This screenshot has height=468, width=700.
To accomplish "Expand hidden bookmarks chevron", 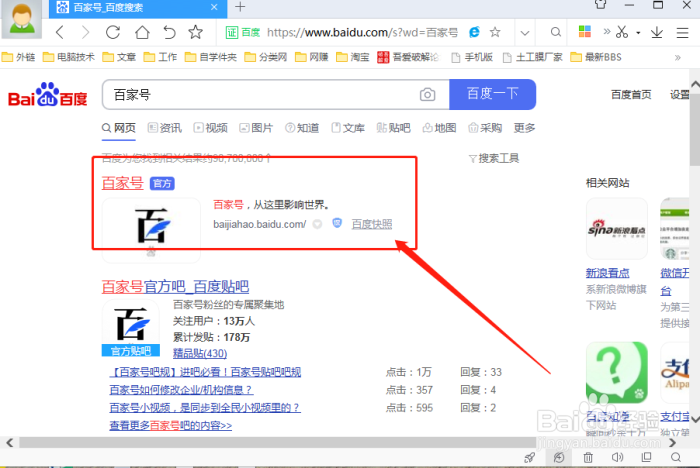I will (678, 58).
